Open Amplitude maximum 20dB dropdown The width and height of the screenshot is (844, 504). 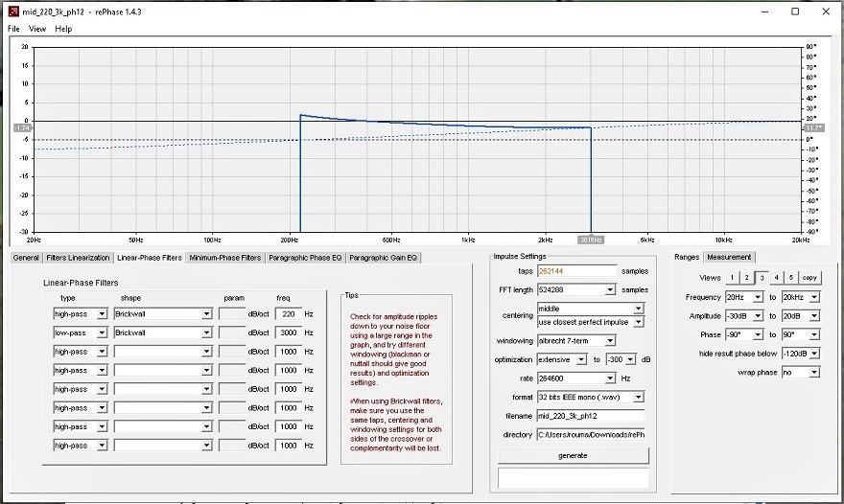pos(814,316)
